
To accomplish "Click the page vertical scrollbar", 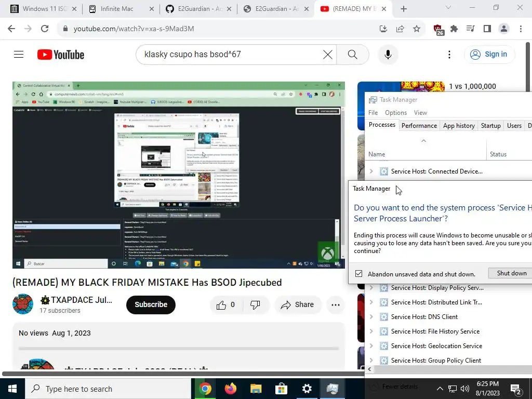I will pyautogui.click(x=528, y=66).
